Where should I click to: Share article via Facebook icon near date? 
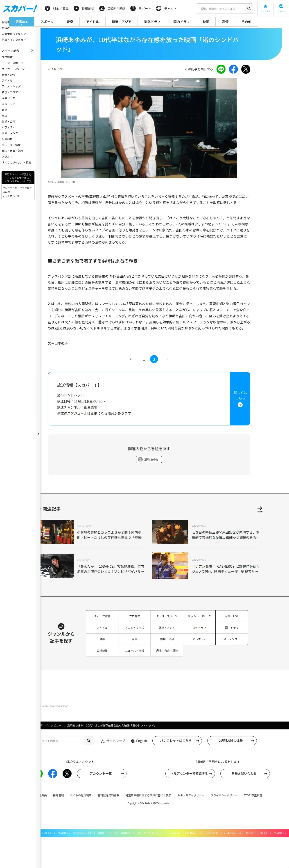point(233,69)
